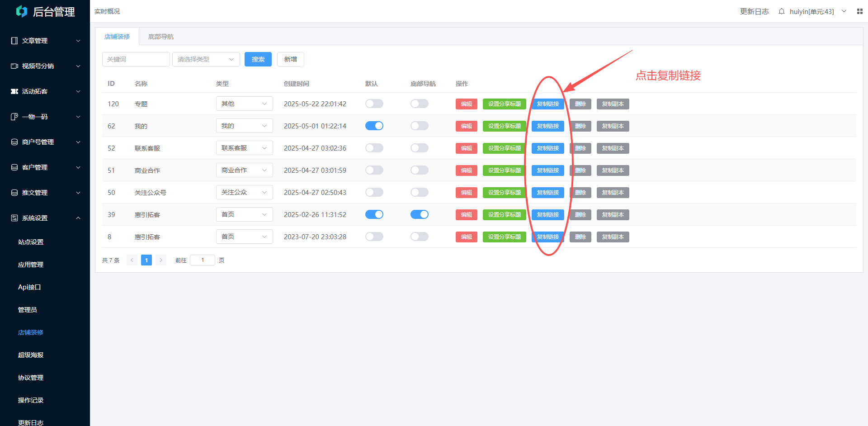Click the 后台管理 logo icon
Screen dimensions: 868x426
pyautogui.click(x=21, y=11)
